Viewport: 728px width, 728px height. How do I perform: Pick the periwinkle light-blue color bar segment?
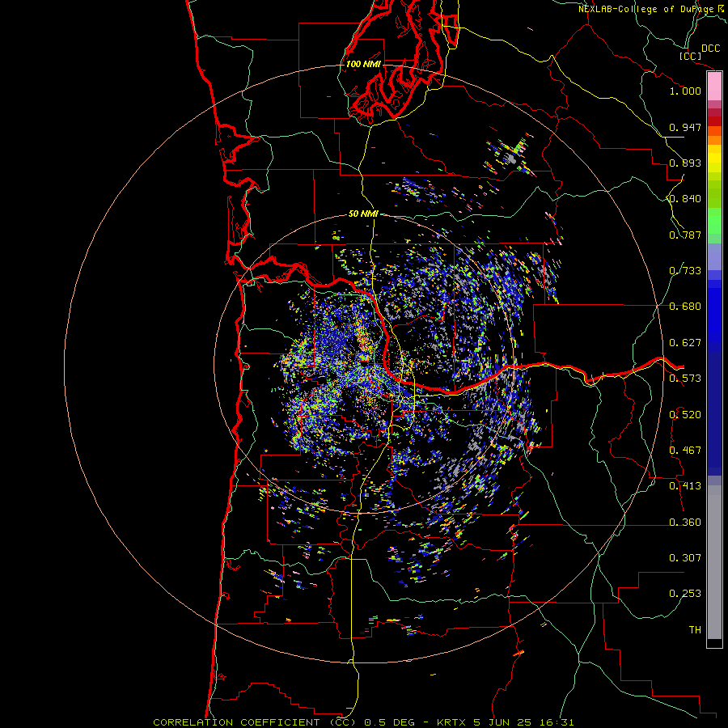(714, 256)
